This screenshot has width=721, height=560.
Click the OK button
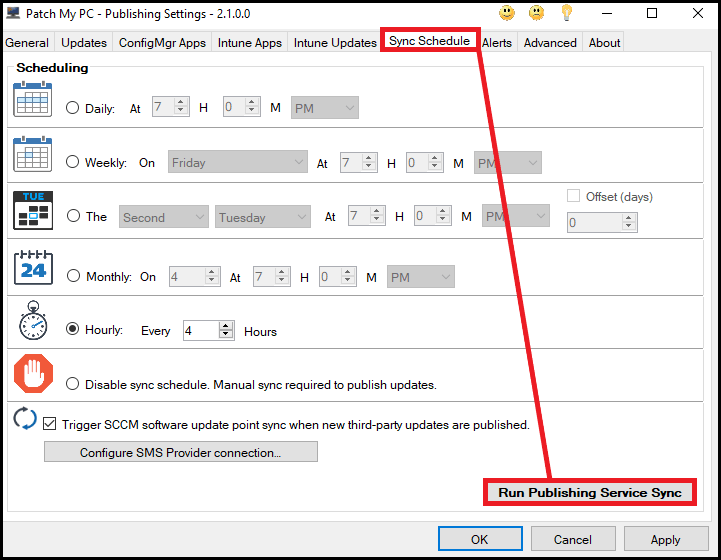(480, 539)
